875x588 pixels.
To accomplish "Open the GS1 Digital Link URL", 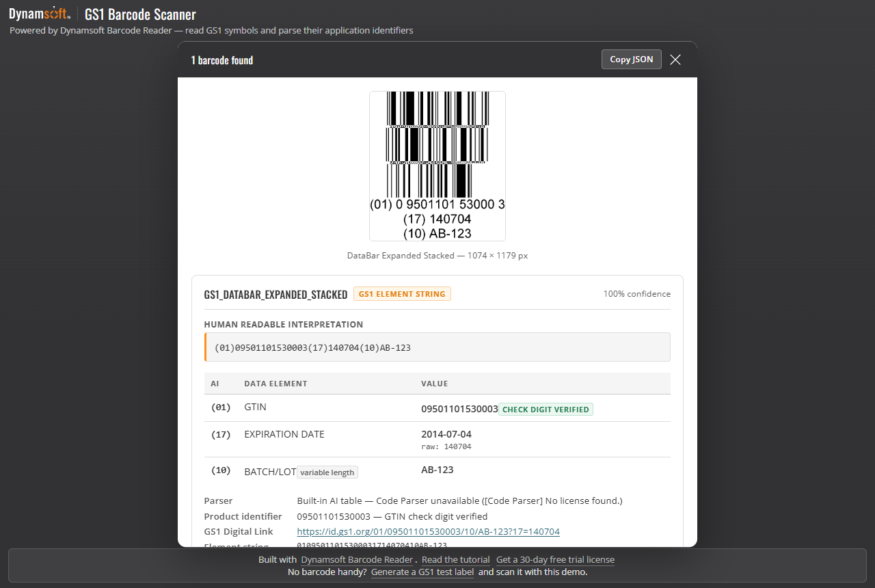I will (x=429, y=531).
